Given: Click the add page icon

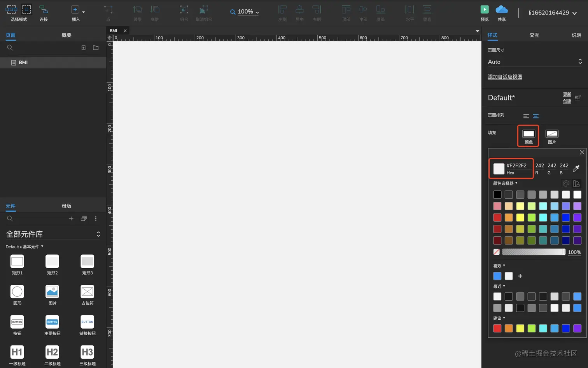Looking at the screenshot, I should tap(83, 48).
